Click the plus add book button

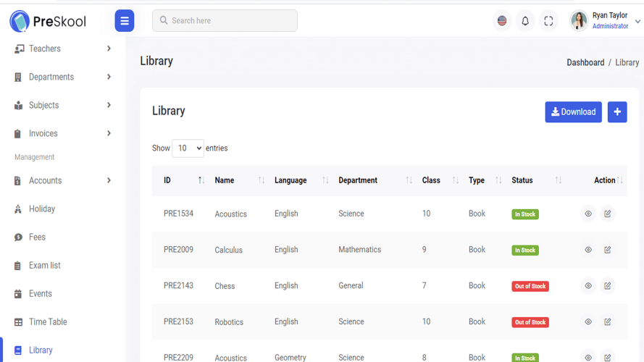[x=617, y=112]
